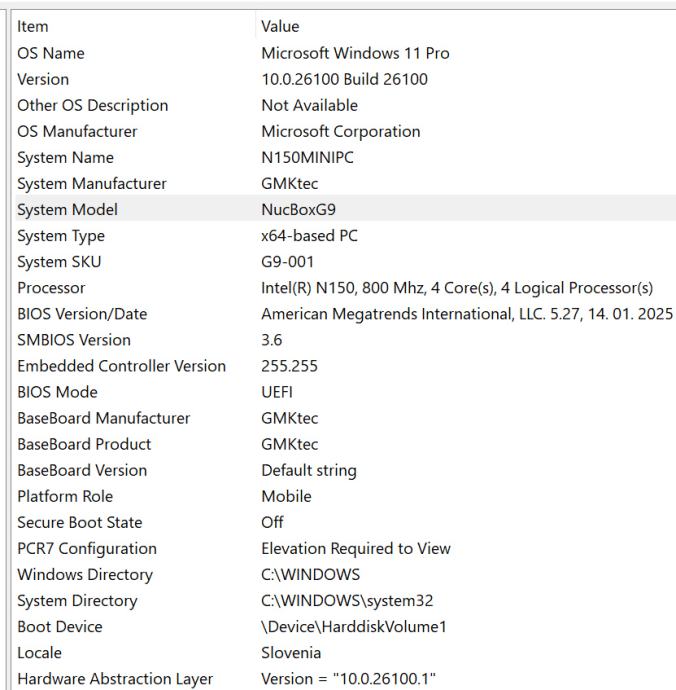The image size is (676, 690).
Task: Click the Microsoft Corporation value
Action: click(341, 132)
